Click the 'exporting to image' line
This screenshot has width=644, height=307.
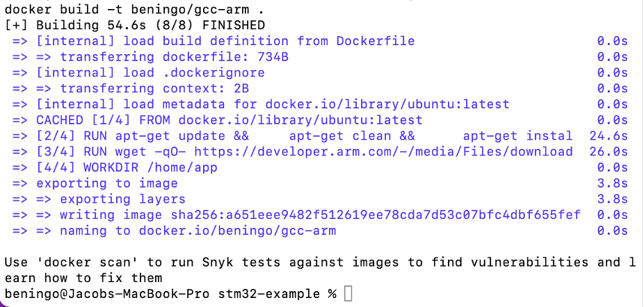click(x=107, y=183)
